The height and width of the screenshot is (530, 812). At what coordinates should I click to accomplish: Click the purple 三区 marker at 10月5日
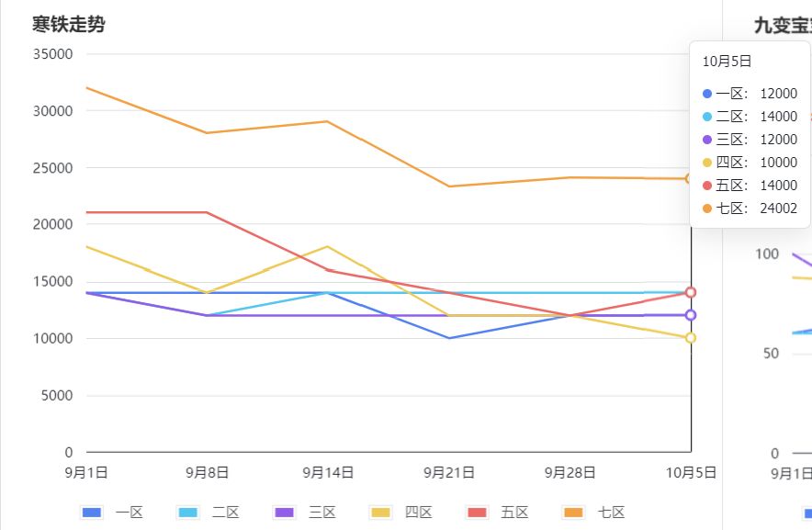coord(691,315)
